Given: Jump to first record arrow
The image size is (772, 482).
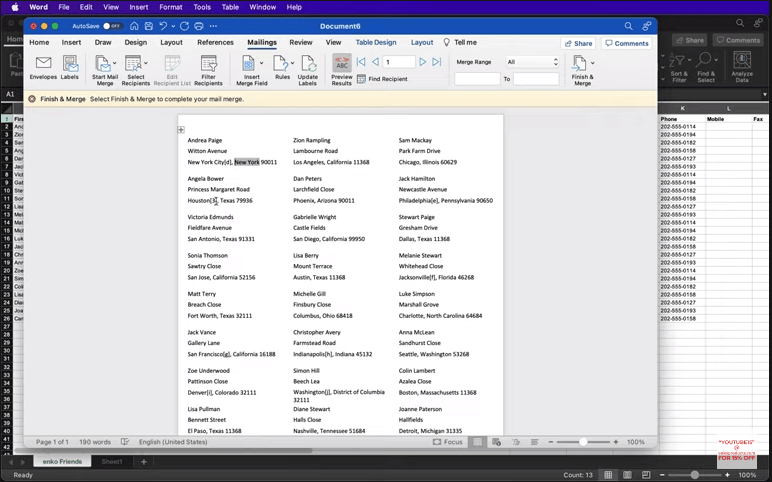Looking at the screenshot, I should [x=361, y=62].
